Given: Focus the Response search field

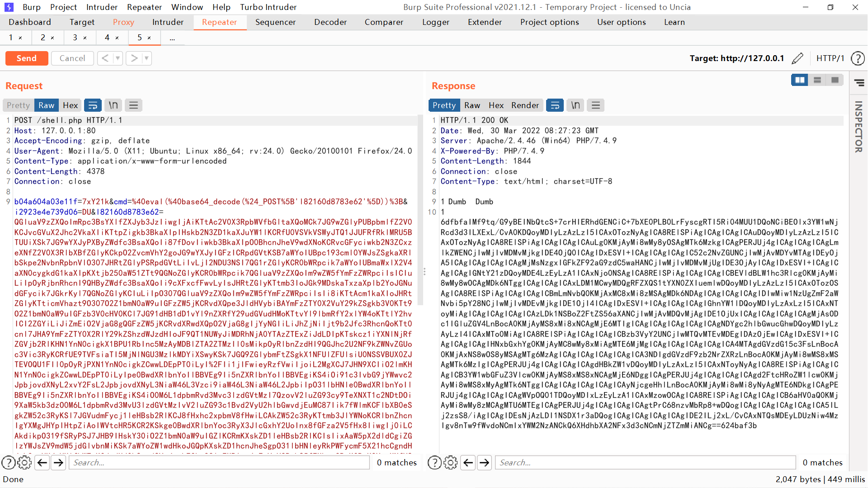Looking at the screenshot, I should 646,463.
